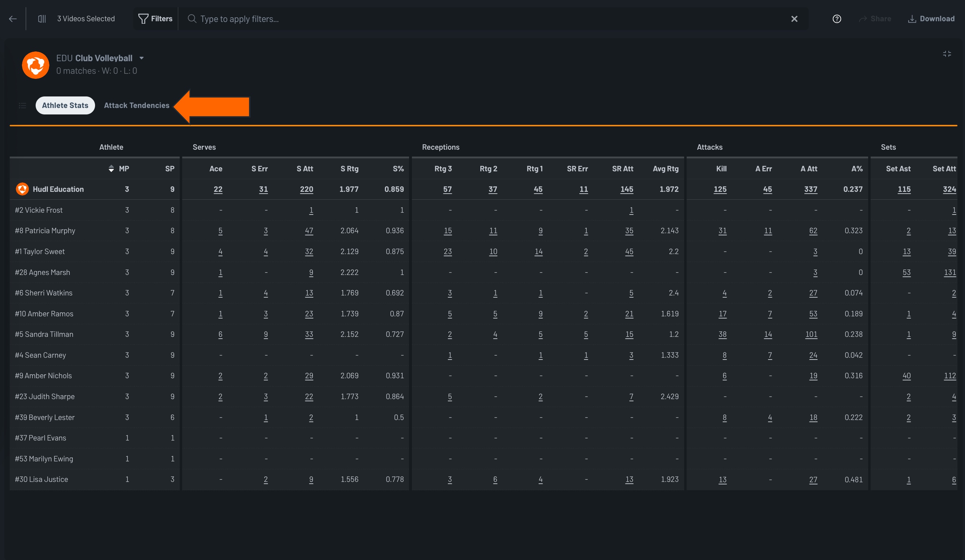Image resolution: width=965 pixels, height=560 pixels.
Task: Open Taylor Sweet's Rtg 3 value 23
Action: [x=448, y=252]
